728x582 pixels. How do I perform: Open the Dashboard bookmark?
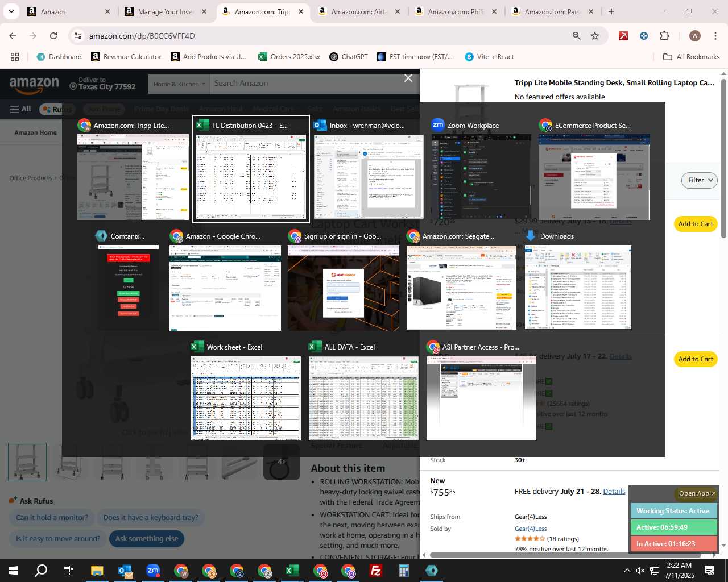[x=59, y=57]
